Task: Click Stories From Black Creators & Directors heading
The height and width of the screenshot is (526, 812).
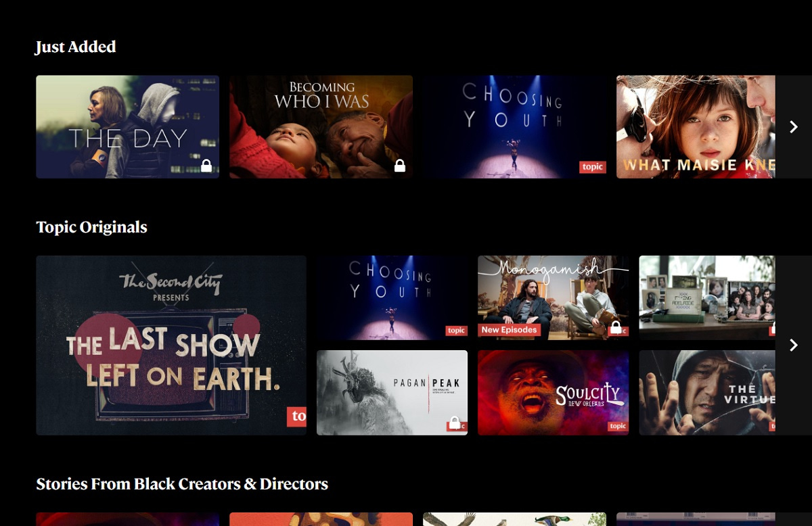Action: pyautogui.click(x=182, y=484)
